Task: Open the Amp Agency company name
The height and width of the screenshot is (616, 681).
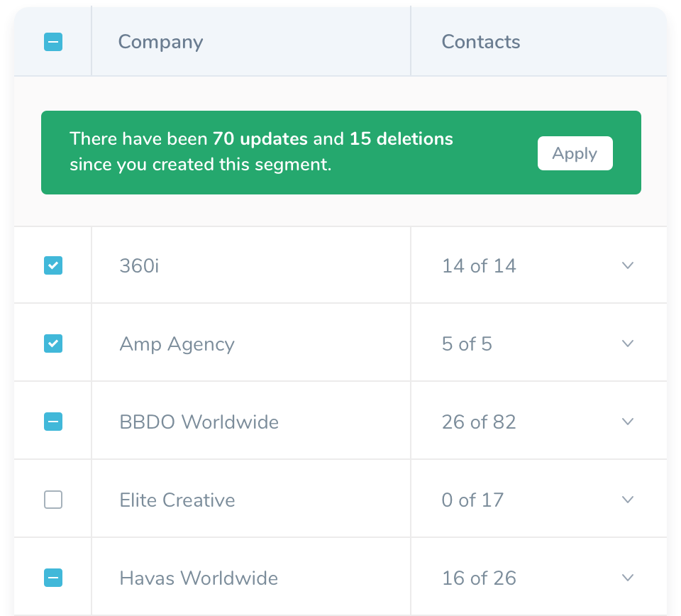Action: point(177,344)
